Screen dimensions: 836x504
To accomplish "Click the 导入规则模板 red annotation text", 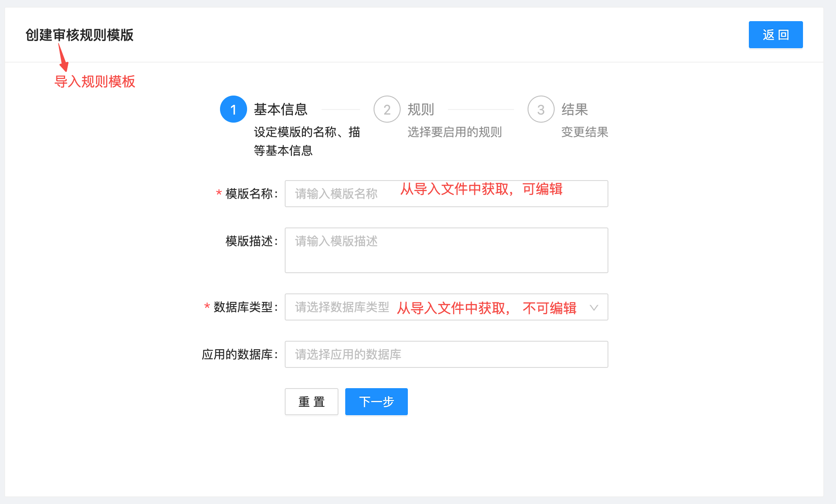I will coord(95,82).
